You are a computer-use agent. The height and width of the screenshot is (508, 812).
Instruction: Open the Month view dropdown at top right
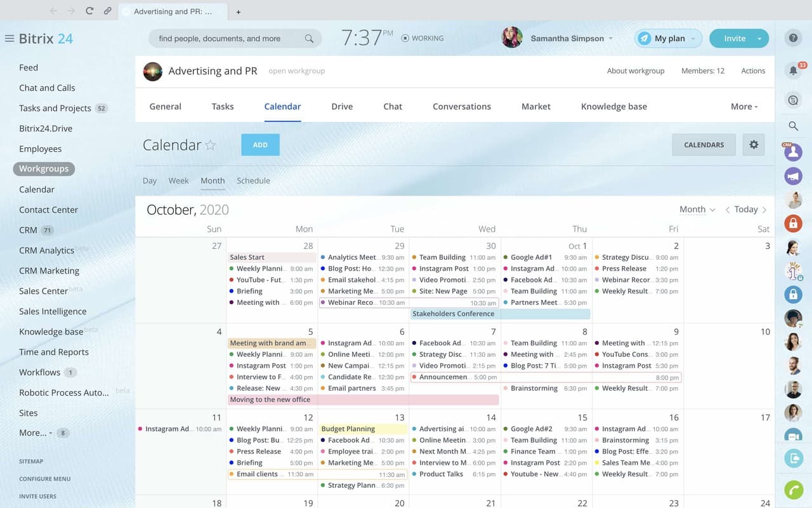coord(697,209)
